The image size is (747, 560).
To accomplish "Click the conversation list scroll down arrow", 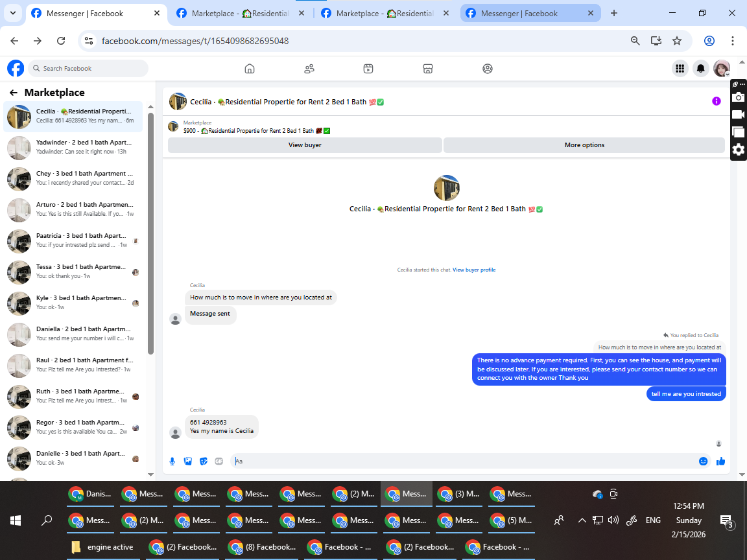I will click(150, 474).
